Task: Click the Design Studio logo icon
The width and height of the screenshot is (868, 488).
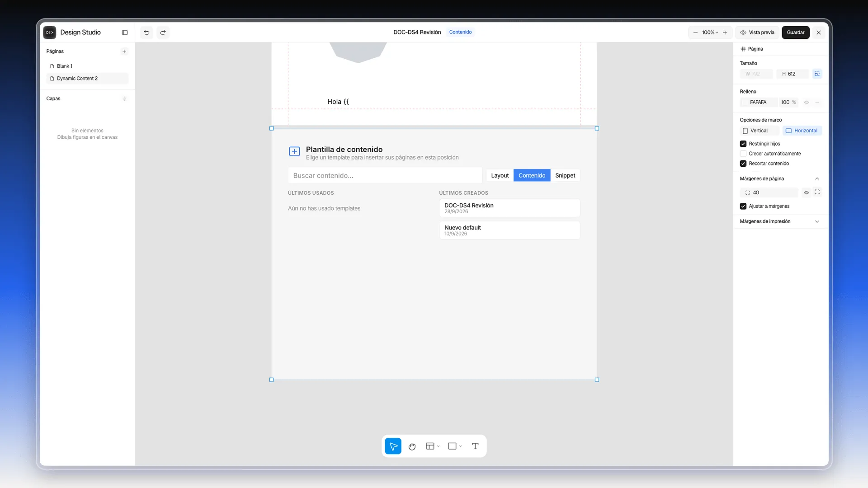Action: [x=50, y=33]
